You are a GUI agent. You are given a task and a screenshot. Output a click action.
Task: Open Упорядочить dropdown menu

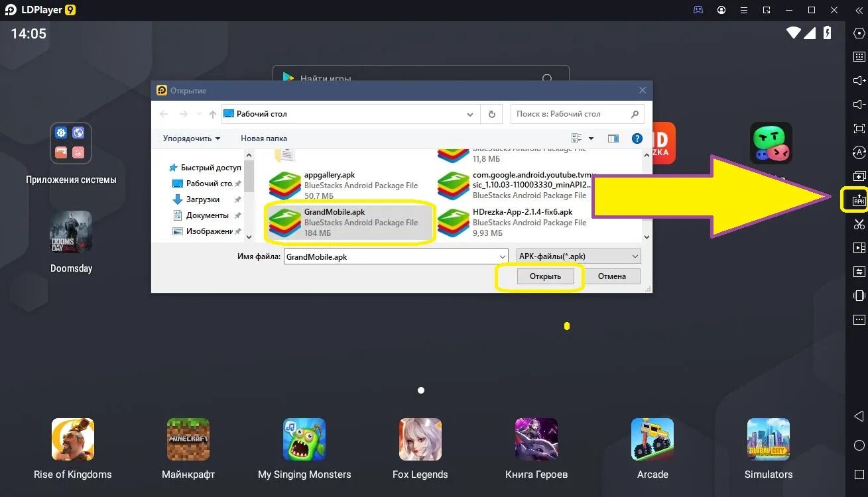coord(192,138)
